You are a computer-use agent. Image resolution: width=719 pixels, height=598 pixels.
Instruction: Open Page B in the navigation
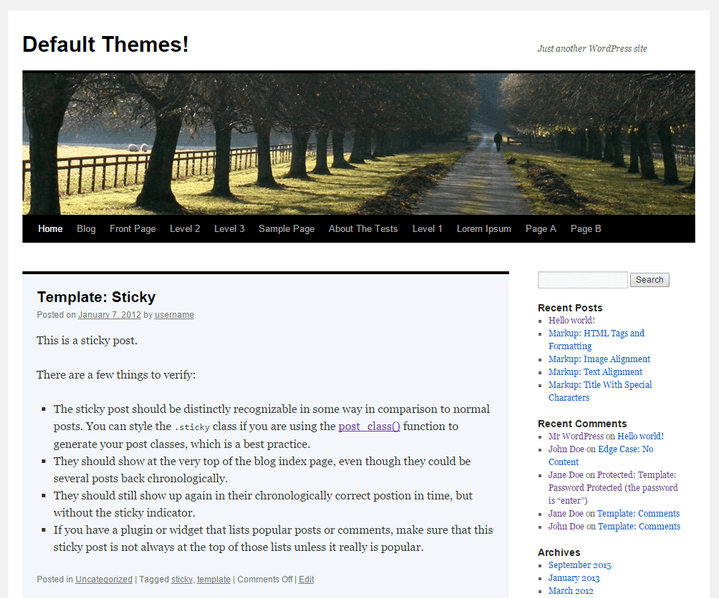[586, 229]
